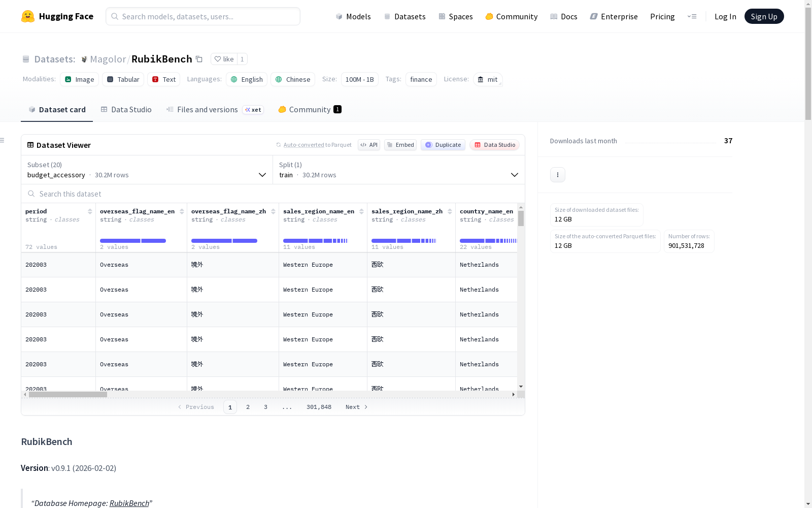This screenshot has height=508, width=812.
Task: Click the 100M - 1B size tag
Action: [360, 79]
